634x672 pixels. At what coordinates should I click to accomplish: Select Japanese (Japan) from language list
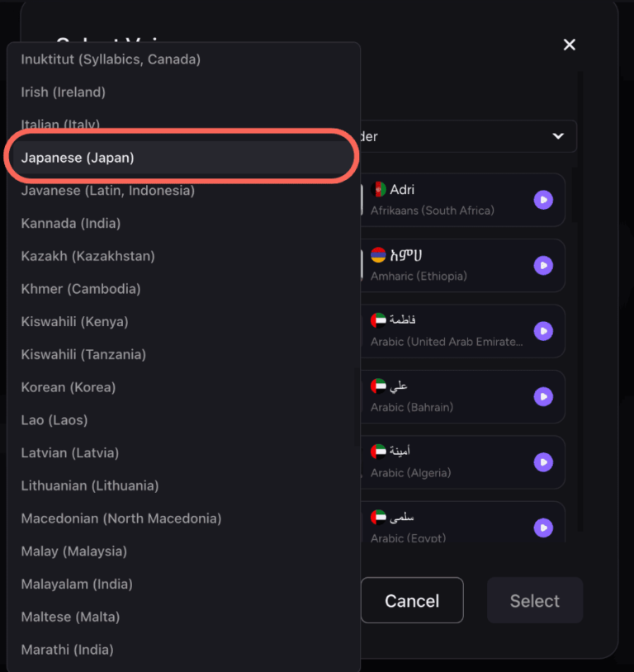[78, 158]
